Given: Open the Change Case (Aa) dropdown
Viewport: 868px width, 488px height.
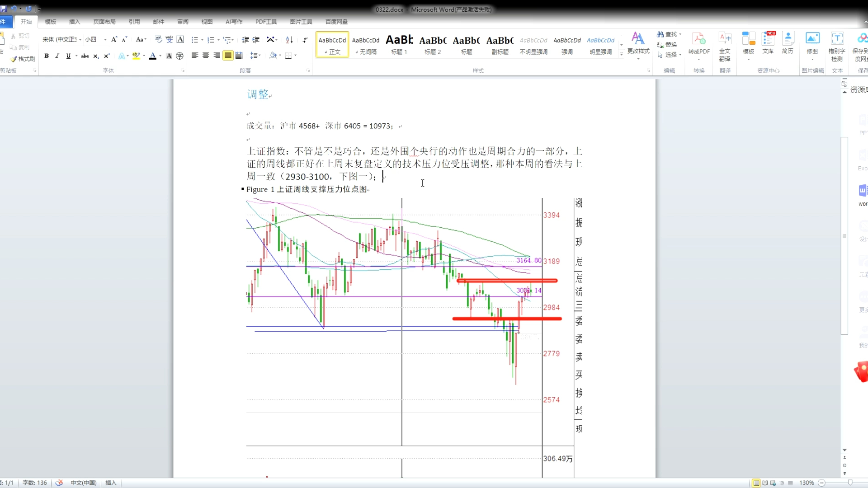Looking at the screenshot, I should point(141,40).
